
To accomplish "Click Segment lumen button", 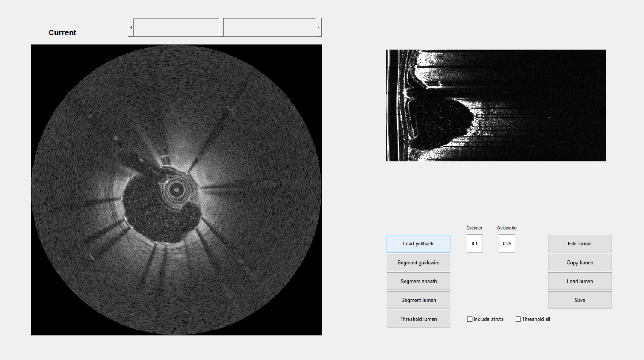I will tap(418, 300).
